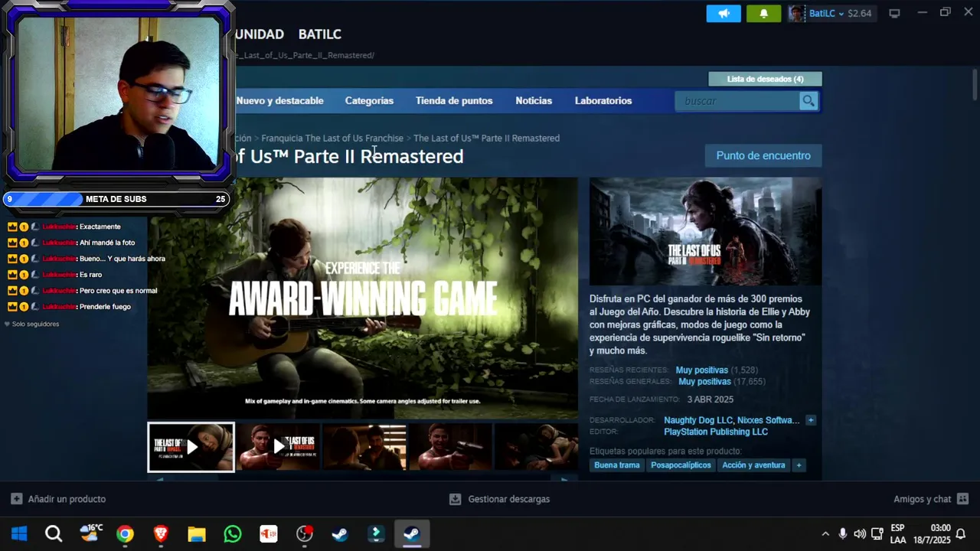
Task: Select the third screenshot thumbnail
Action: [x=364, y=447]
